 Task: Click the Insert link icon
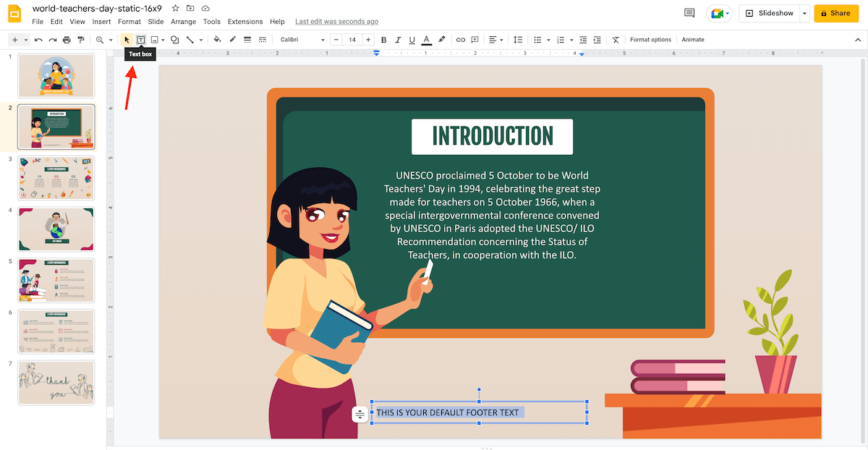pyautogui.click(x=461, y=40)
